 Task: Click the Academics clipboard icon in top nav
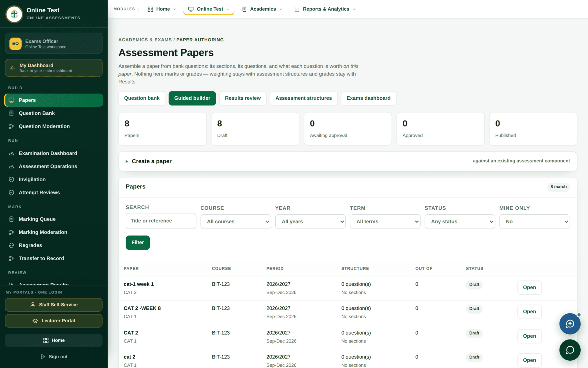[244, 9]
